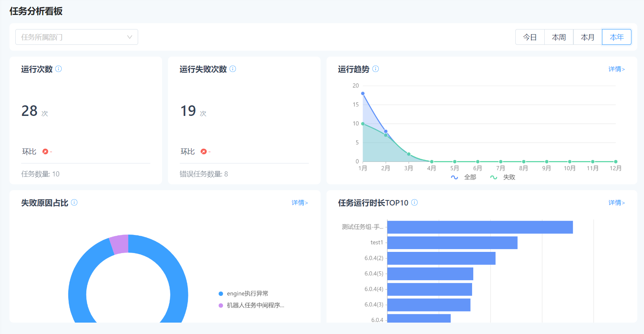Open the 任务所属部门 dropdown
The width and height of the screenshot is (644, 334).
(71, 37)
